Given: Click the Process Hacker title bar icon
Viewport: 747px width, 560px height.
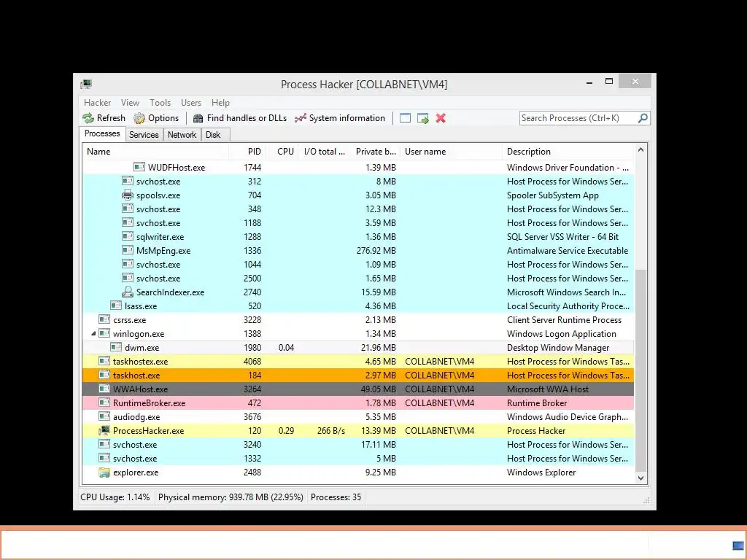Looking at the screenshot, I should (x=86, y=85).
